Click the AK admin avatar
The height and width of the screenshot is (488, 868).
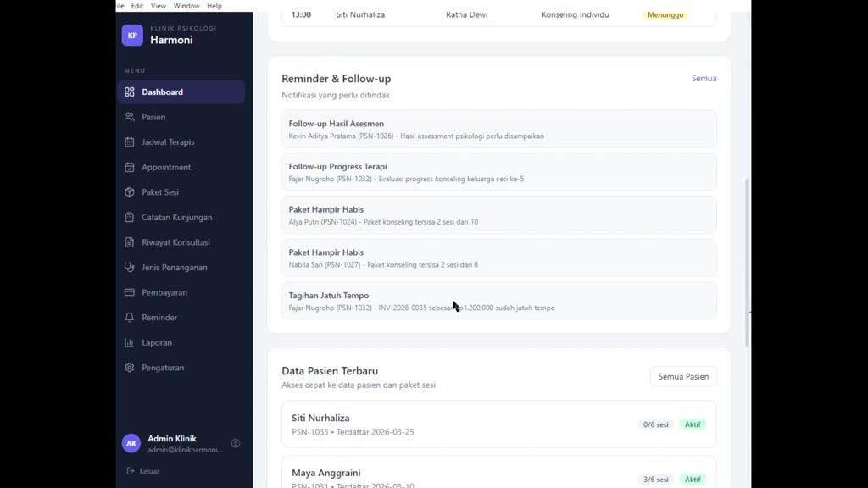131,443
